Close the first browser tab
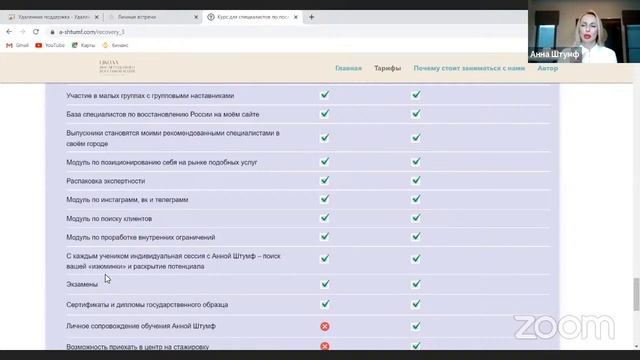The image size is (640, 360). click(97, 17)
